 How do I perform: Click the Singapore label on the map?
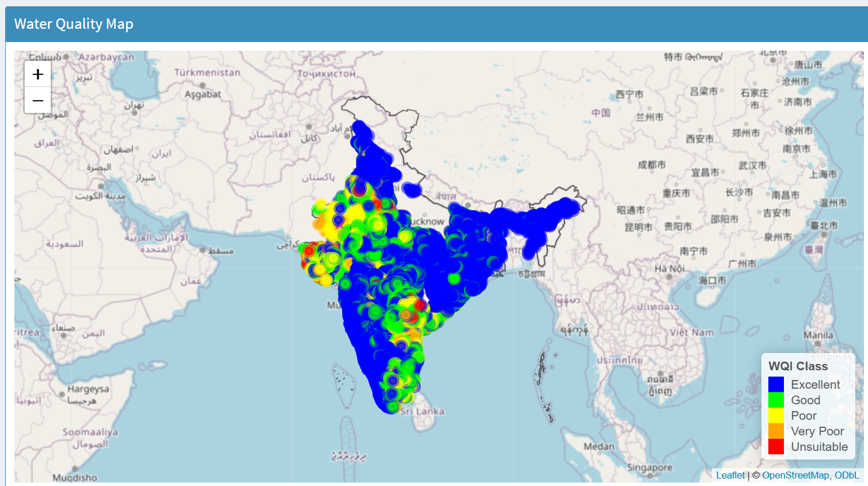pyautogui.click(x=650, y=467)
